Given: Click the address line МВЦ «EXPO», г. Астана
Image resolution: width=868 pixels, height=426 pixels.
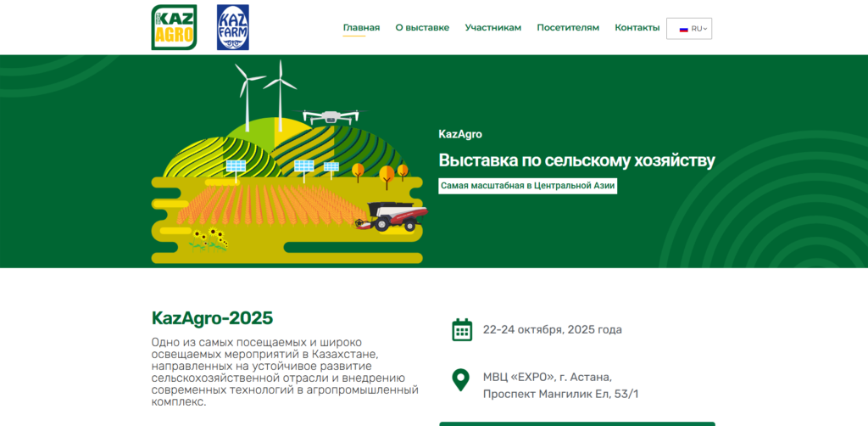Looking at the screenshot, I should (548, 378).
